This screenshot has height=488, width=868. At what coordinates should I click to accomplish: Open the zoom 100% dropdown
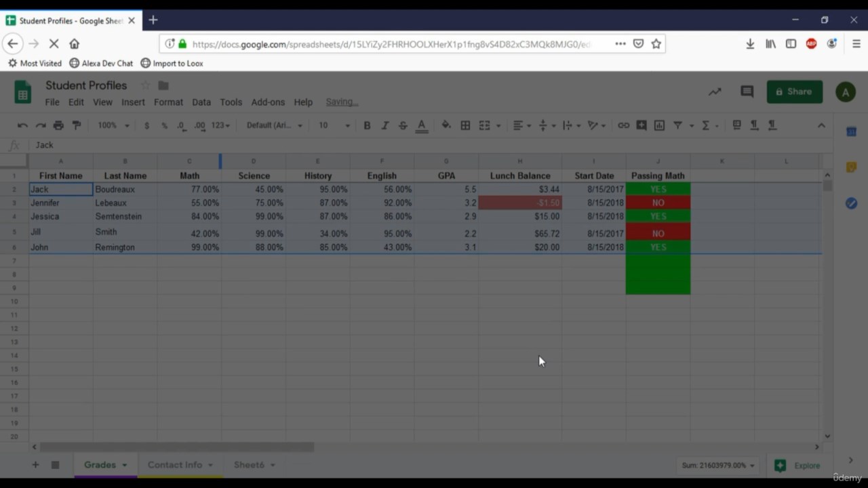click(113, 125)
